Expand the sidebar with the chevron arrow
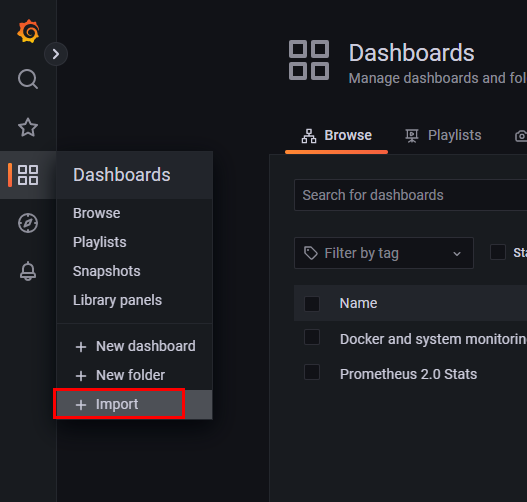This screenshot has width=527, height=502. tap(56, 54)
